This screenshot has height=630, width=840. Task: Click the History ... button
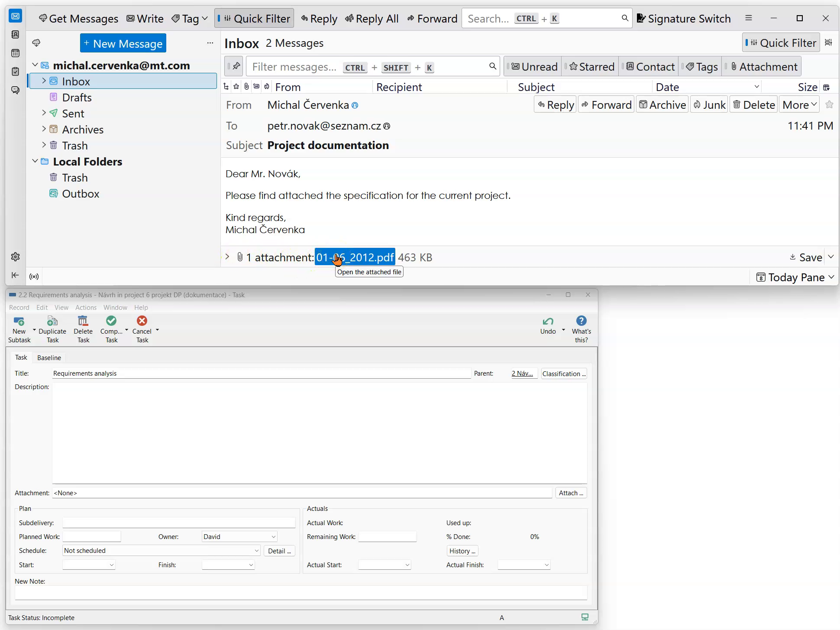click(x=462, y=551)
